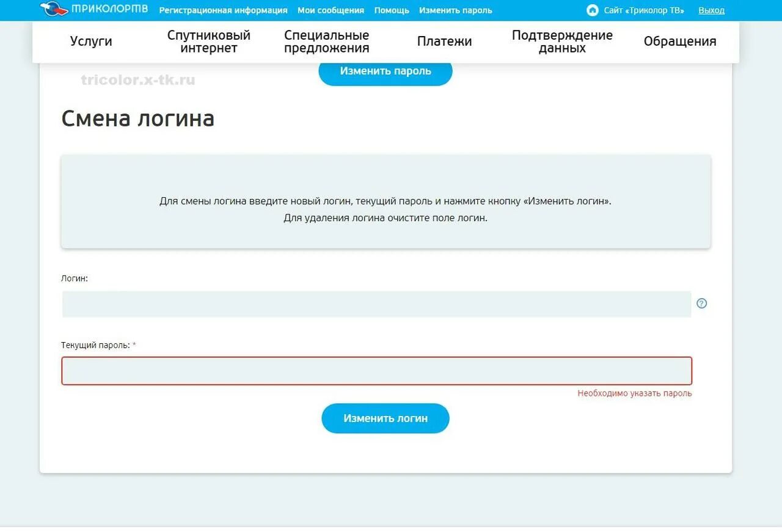Open Специальные предложения menu
782x532 pixels.
327,42
